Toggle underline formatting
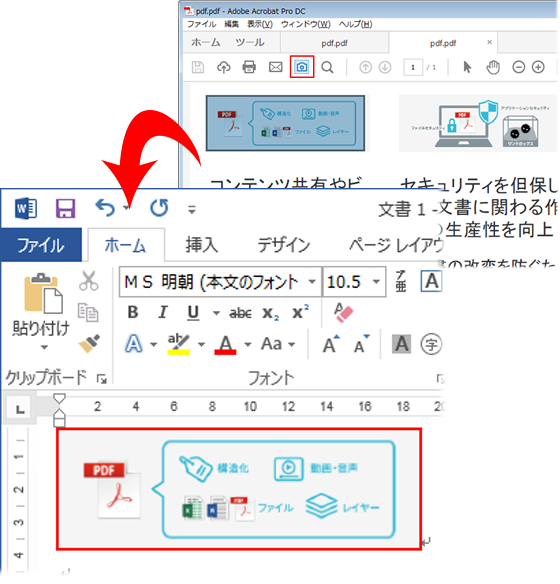Screen dimensions: 560x584 (193, 313)
